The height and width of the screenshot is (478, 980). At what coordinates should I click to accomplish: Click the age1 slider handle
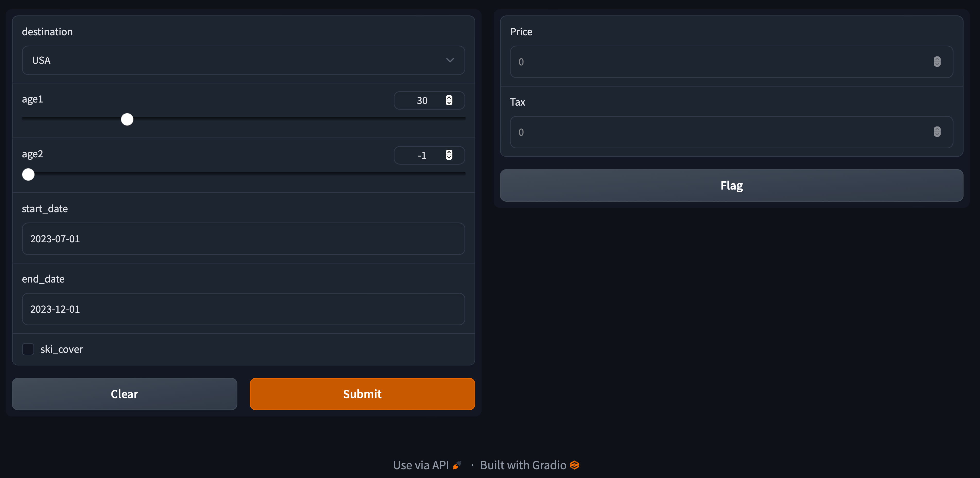[127, 119]
